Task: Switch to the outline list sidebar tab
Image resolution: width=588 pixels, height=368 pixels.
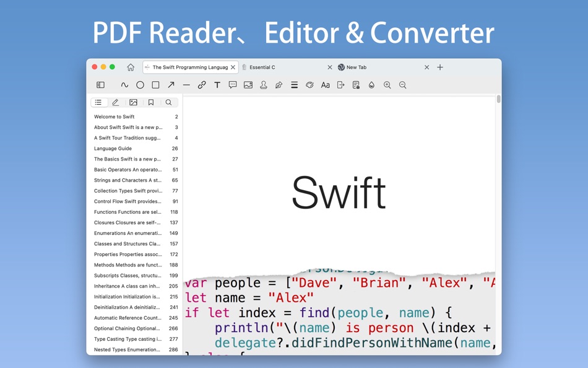Action: point(98,102)
